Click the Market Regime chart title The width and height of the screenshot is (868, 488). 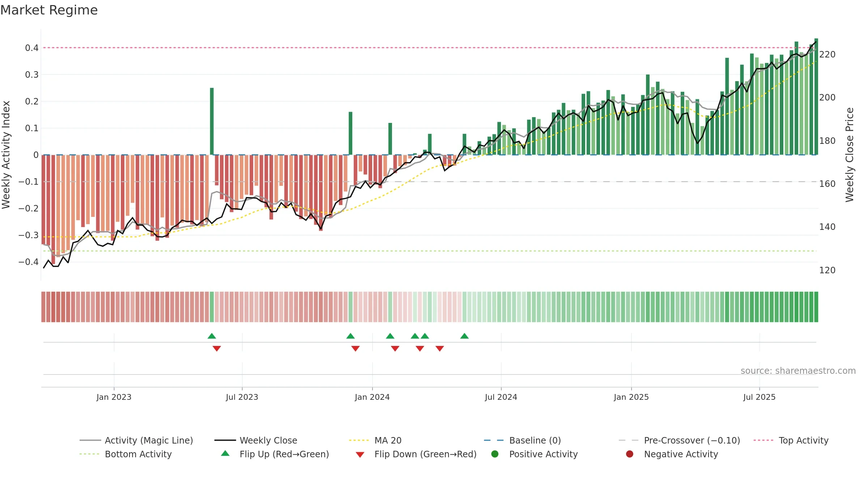[x=49, y=10]
